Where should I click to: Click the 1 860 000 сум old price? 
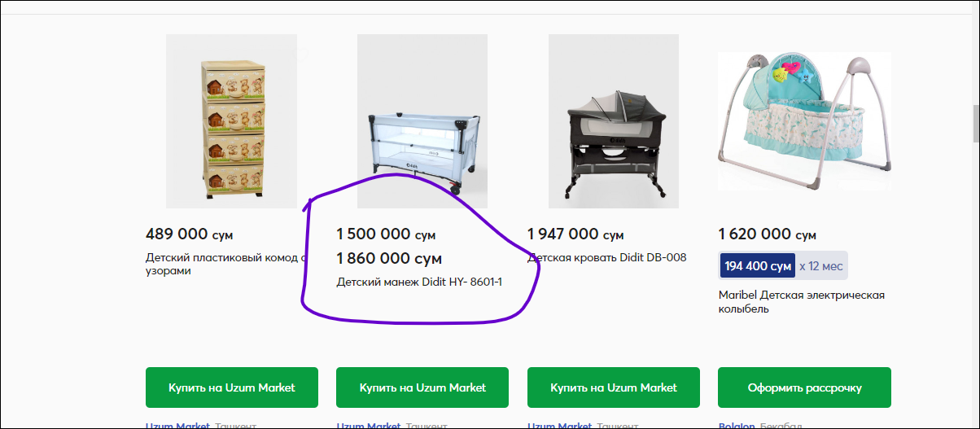point(389,259)
